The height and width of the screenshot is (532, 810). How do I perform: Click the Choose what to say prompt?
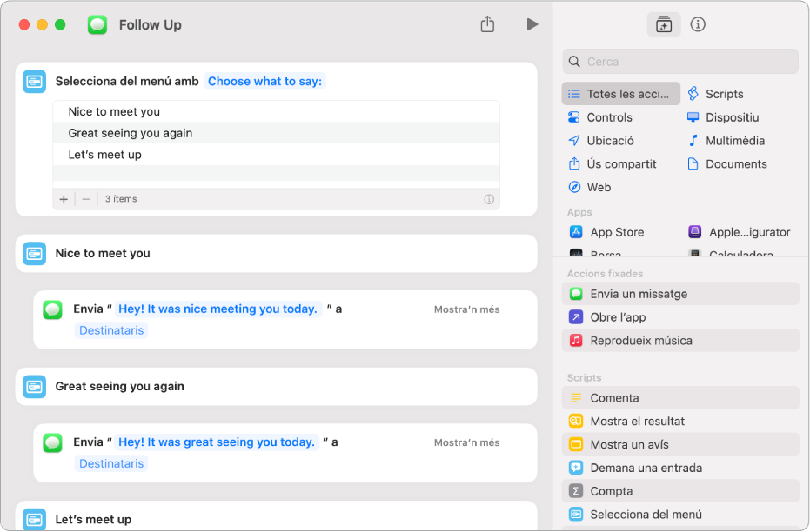coord(264,82)
